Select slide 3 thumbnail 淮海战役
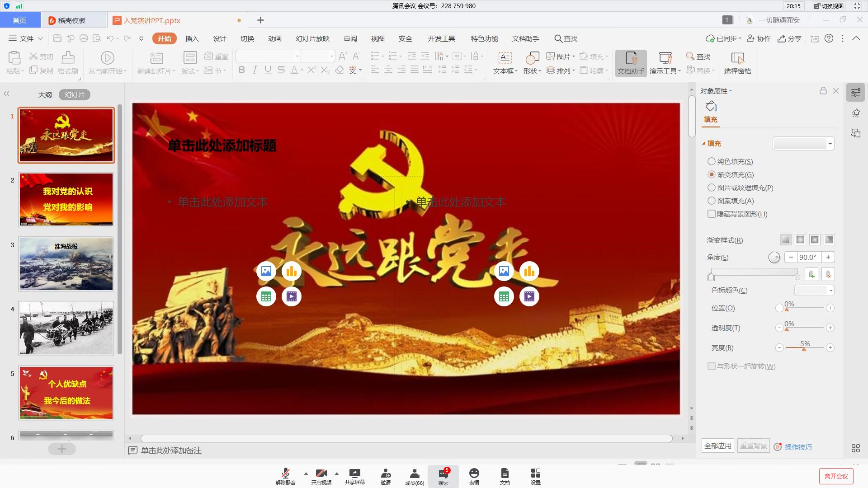Viewport: 868px width, 488px height. (66, 264)
